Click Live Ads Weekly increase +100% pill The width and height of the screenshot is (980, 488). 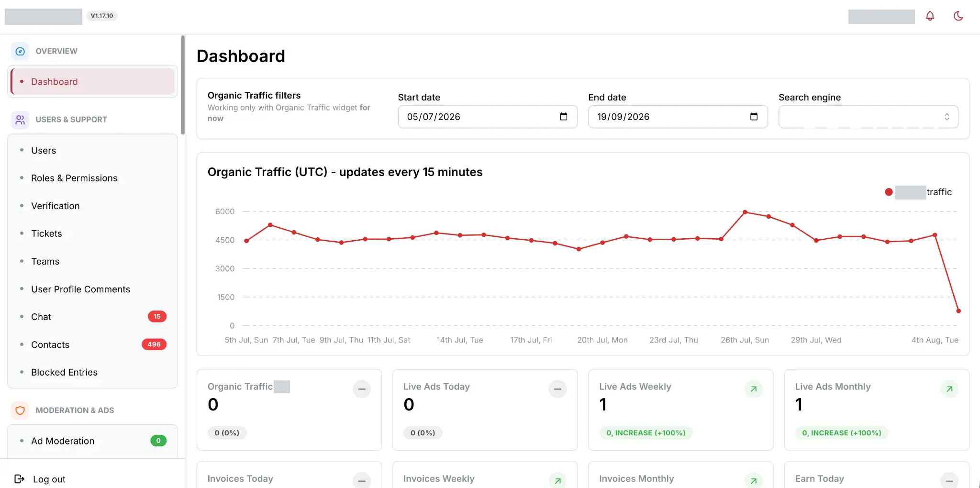click(646, 433)
